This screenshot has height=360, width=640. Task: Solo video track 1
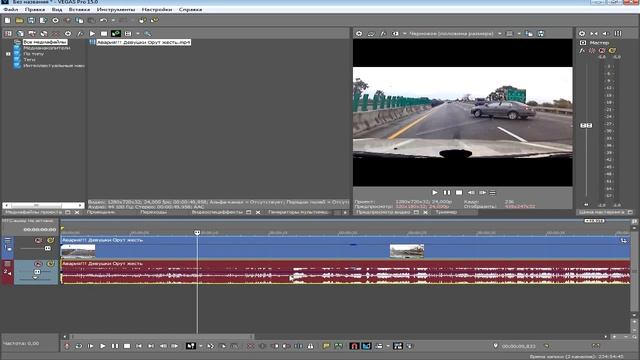tap(50, 240)
